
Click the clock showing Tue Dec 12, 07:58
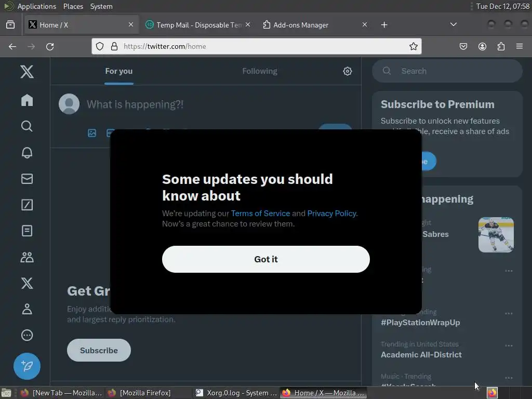click(503, 6)
